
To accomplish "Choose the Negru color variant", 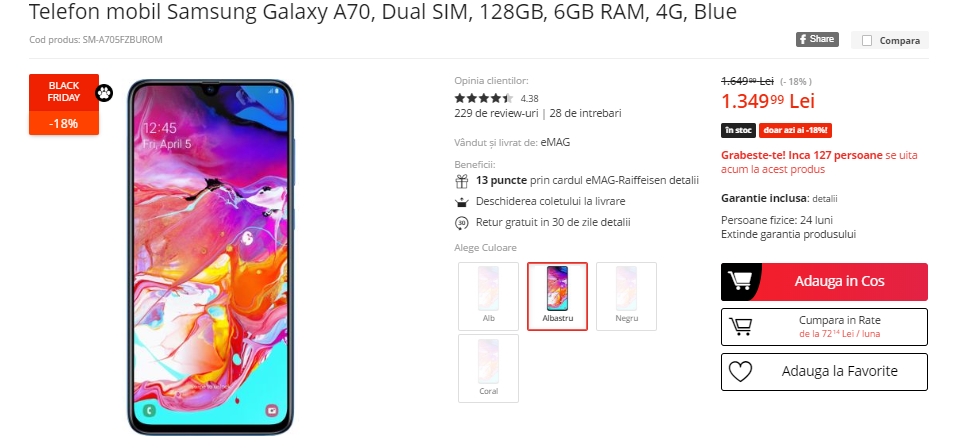I will pyautogui.click(x=626, y=296).
